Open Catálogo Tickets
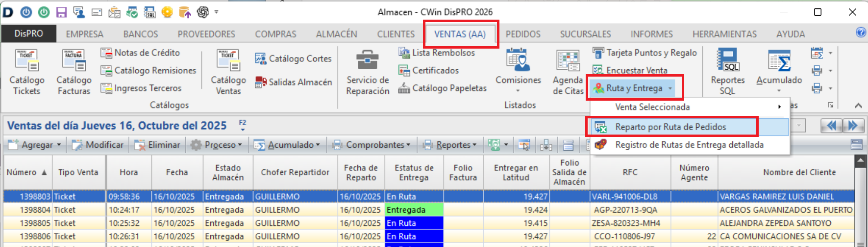This screenshot has height=247, width=868. pyautogui.click(x=27, y=72)
